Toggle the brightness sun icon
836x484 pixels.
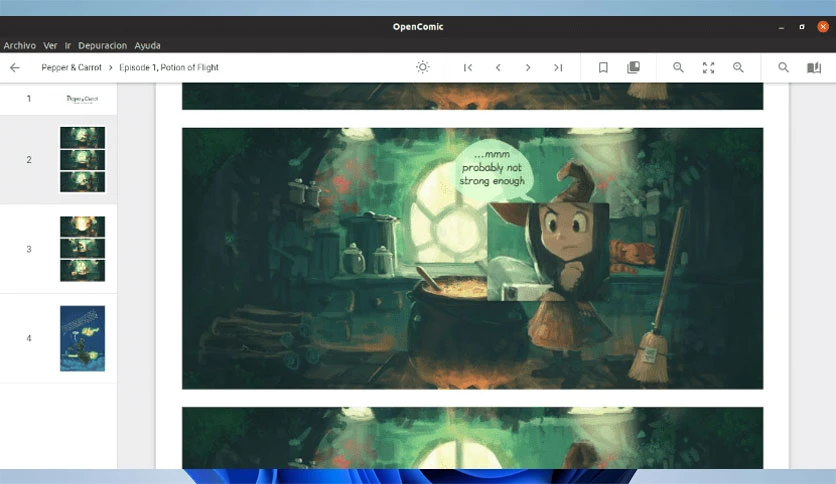pos(422,67)
